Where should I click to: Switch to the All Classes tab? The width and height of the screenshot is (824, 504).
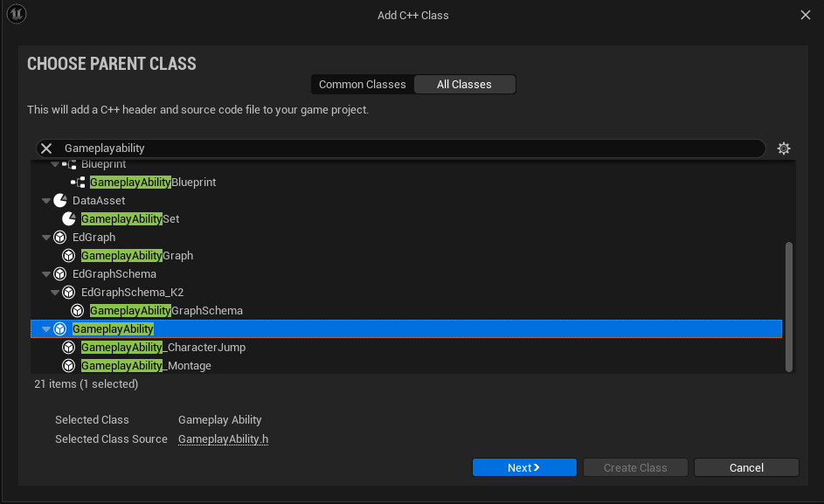click(465, 85)
